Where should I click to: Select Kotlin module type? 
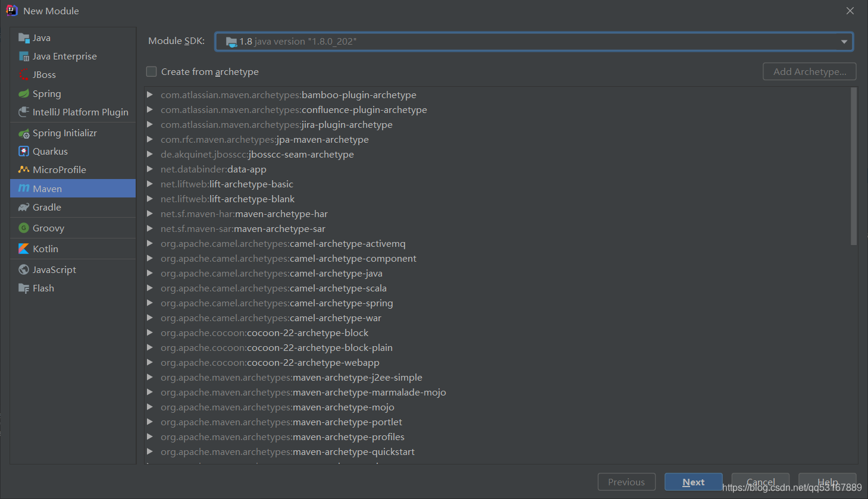(x=73, y=249)
